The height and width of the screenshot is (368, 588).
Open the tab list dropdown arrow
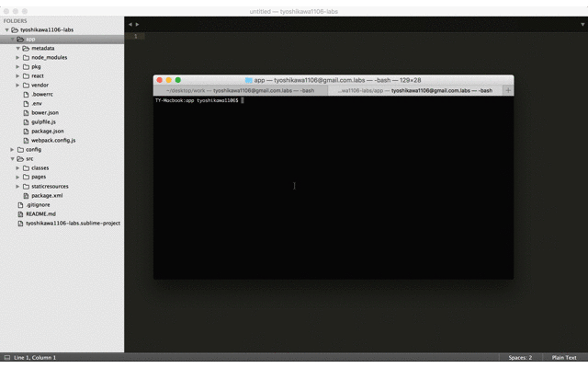pyautogui.click(x=582, y=25)
